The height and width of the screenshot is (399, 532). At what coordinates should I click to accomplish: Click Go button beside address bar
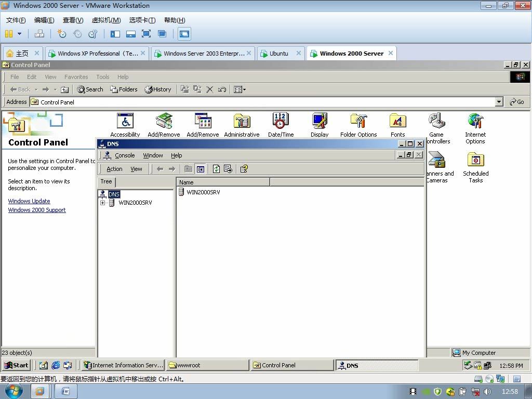[517, 102]
